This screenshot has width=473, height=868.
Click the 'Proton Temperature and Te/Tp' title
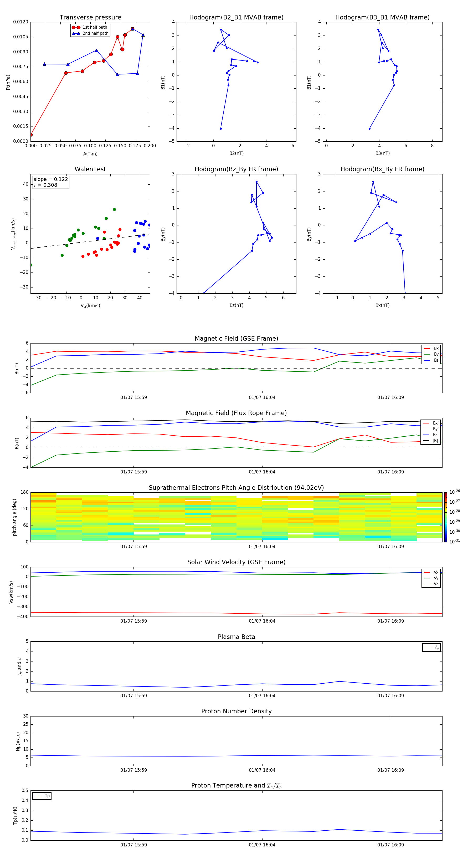point(236,786)
